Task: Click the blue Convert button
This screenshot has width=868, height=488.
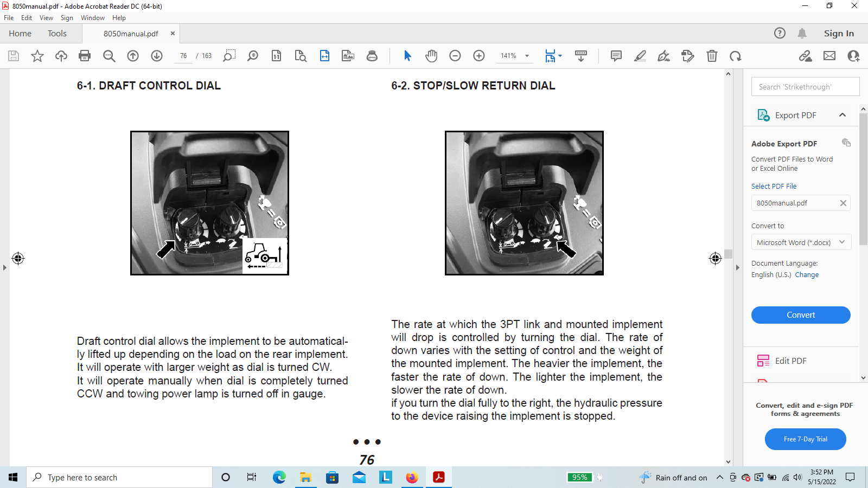Action: click(x=801, y=315)
